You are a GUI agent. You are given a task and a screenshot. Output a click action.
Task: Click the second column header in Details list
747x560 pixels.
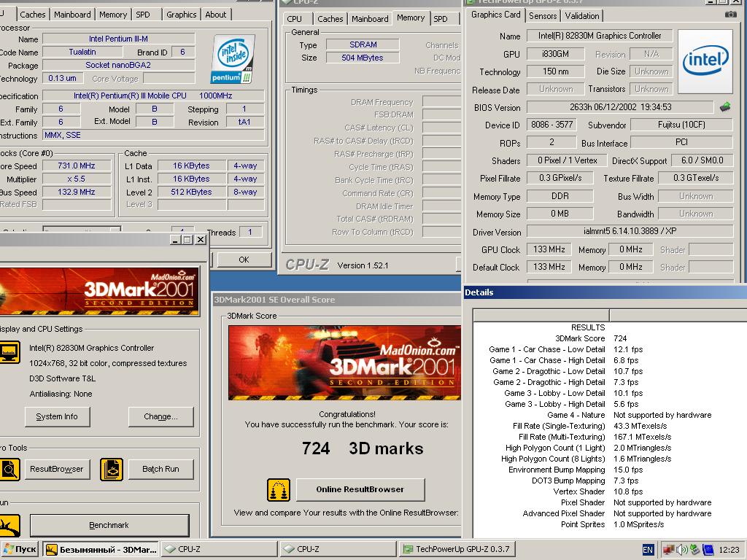(678, 315)
